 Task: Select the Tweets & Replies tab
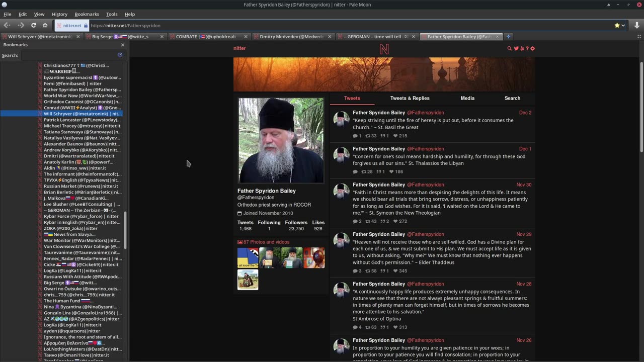pos(410,98)
